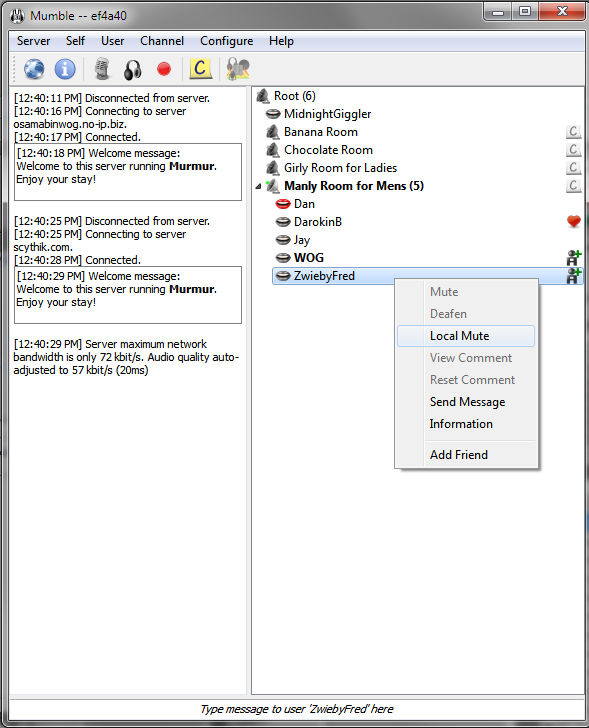The width and height of the screenshot is (589, 728).
Task: Click the heart friend icon beside DarokinB
Action: point(574,221)
